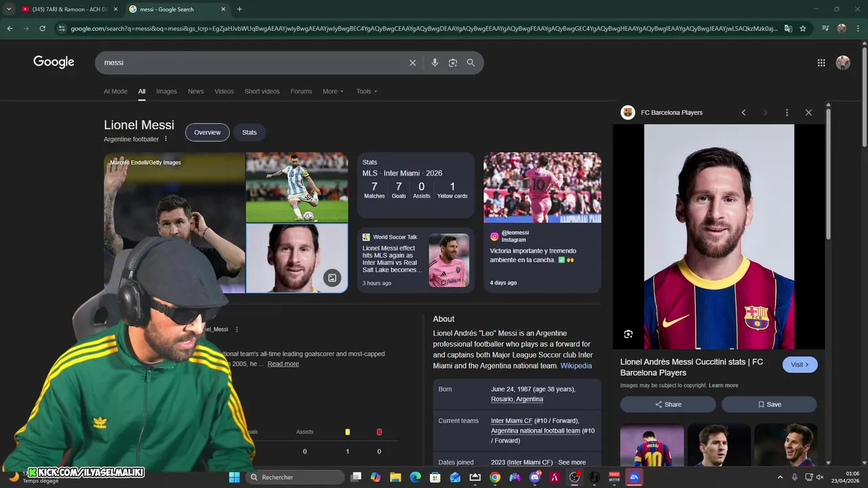Share the previewed Messi image
868x488 pixels.
[668, 405]
